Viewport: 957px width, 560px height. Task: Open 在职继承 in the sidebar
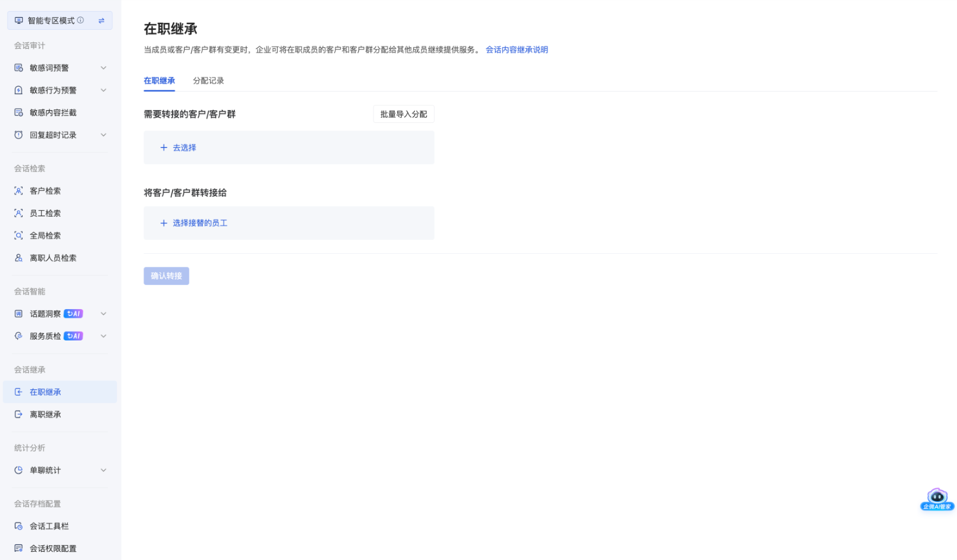[60, 392]
